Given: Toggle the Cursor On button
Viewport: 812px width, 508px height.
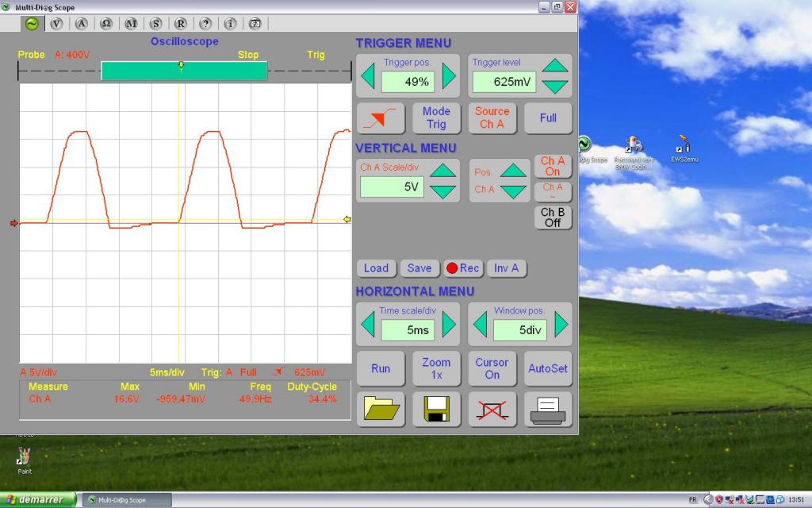Looking at the screenshot, I should tap(492, 368).
